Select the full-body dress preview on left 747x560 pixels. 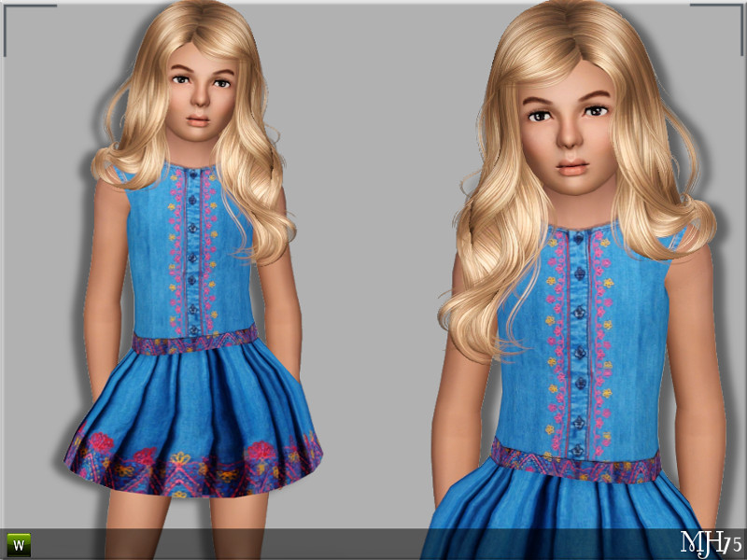pyautogui.click(x=193, y=267)
